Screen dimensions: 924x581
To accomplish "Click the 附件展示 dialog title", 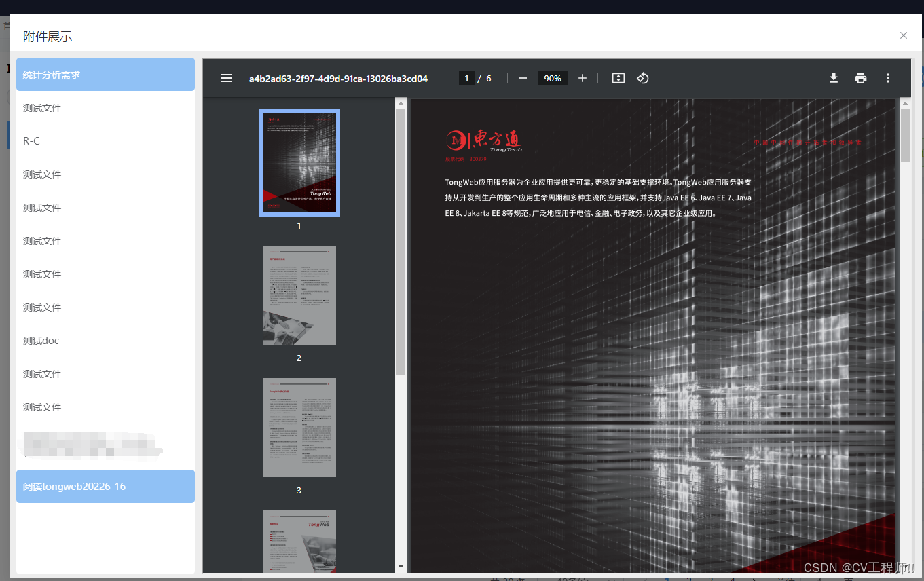I will pyautogui.click(x=48, y=37).
